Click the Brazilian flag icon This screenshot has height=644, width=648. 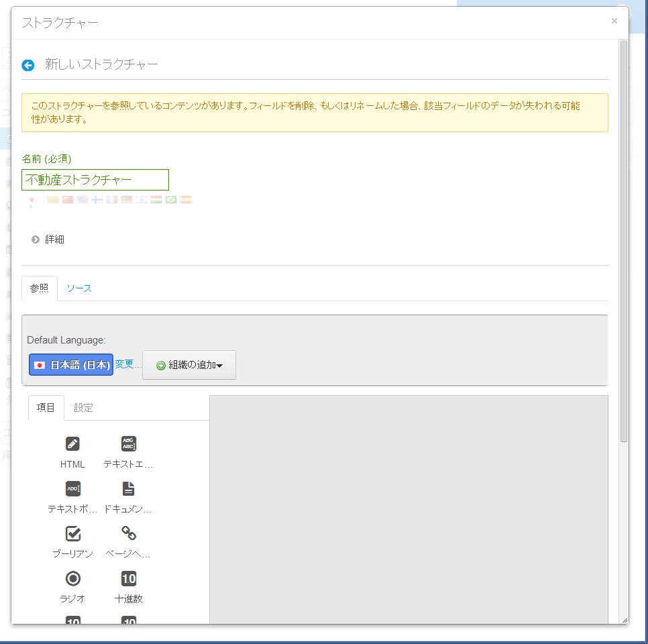[171, 200]
